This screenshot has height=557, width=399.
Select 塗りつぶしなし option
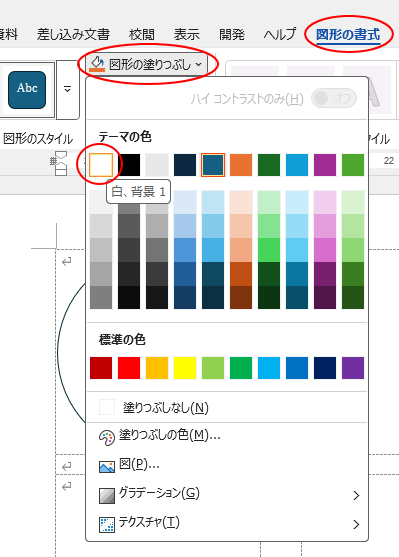click(x=227, y=407)
